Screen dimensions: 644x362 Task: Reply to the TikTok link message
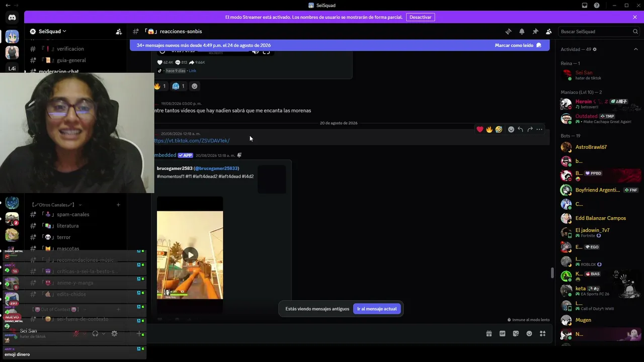(x=520, y=129)
